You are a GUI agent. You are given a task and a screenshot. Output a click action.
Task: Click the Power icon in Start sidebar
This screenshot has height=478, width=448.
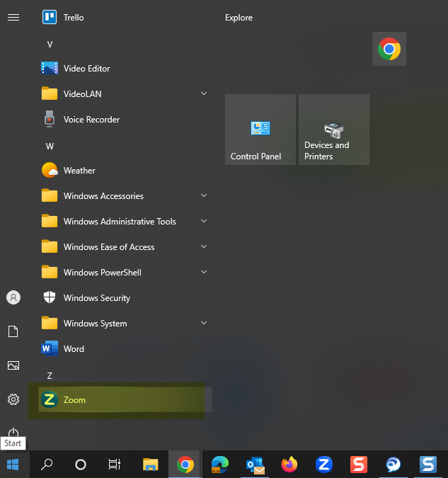(x=13, y=432)
